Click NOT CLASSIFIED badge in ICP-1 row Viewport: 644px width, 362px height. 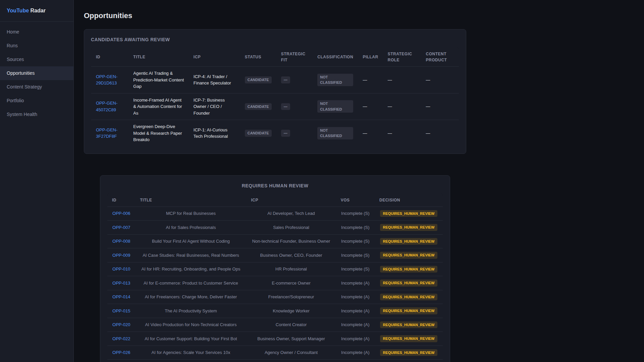(x=335, y=133)
